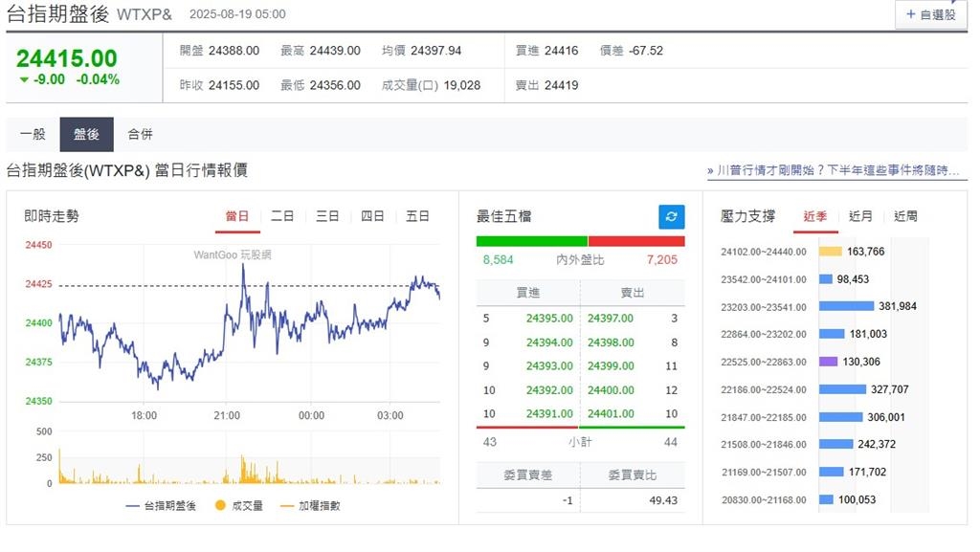Click the purple 22525.00~22863.00 volume bar
The image size is (980, 552).
tap(828, 362)
